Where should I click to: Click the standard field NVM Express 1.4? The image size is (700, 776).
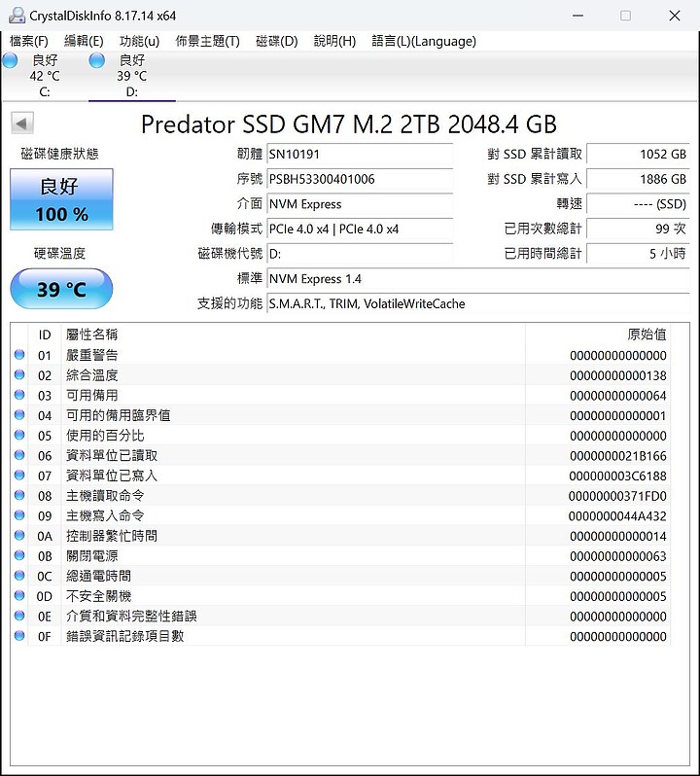coord(478,279)
